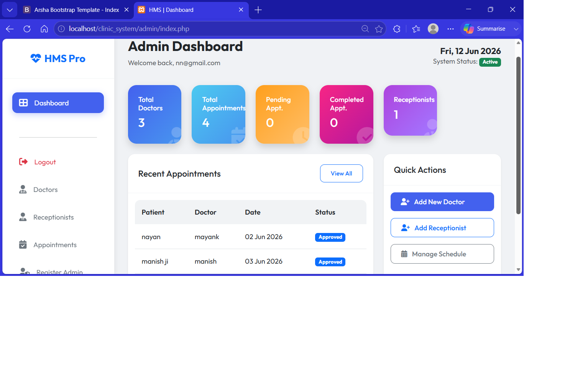The image size is (588, 392).
Task: Click the Approved badge for manish ji
Action: click(330, 262)
